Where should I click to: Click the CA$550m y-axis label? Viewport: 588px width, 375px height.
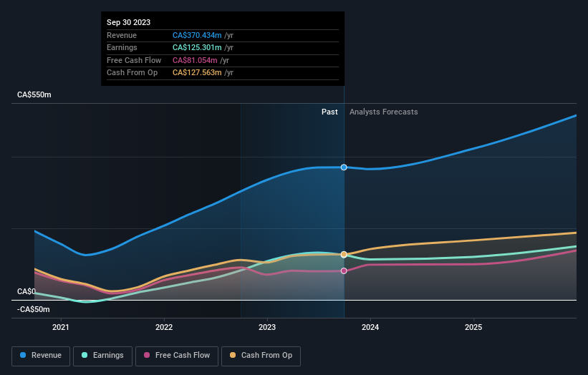(x=34, y=94)
